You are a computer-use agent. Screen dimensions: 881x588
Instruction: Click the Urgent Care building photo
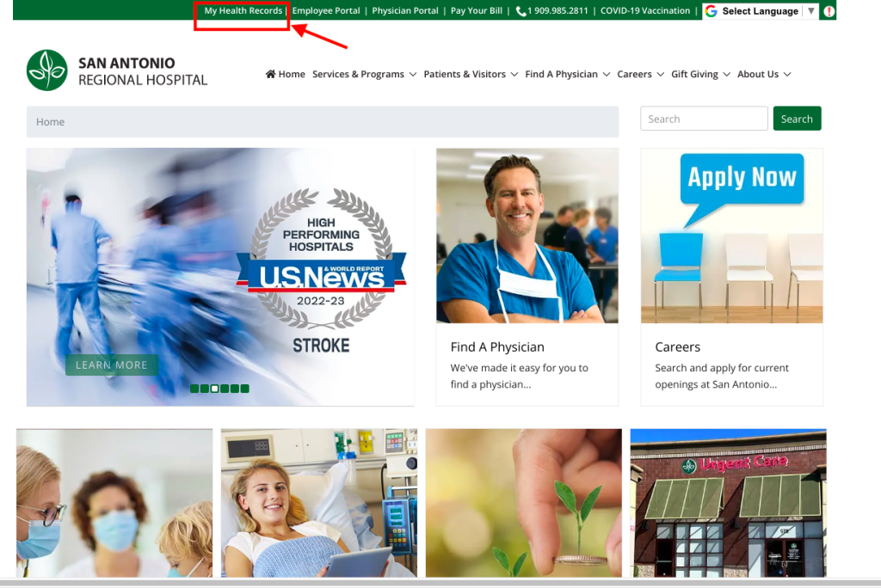pyautogui.click(x=728, y=503)
